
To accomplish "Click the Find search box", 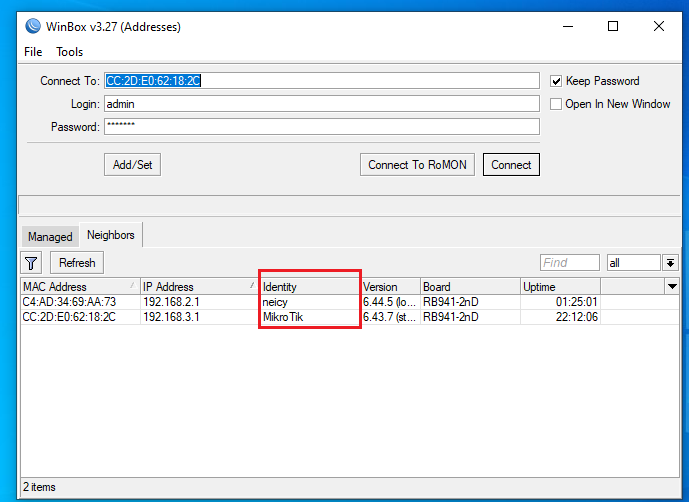I will pos(569,263).
